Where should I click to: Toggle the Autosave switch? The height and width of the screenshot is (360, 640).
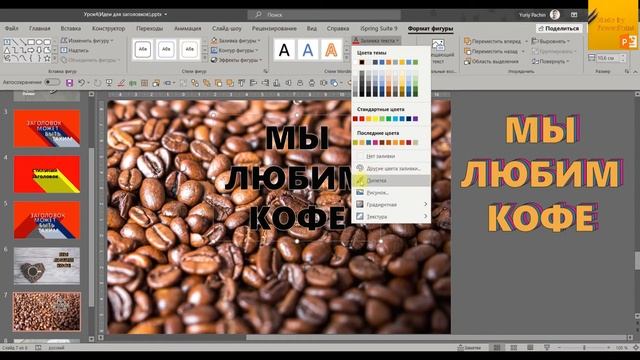52,82
